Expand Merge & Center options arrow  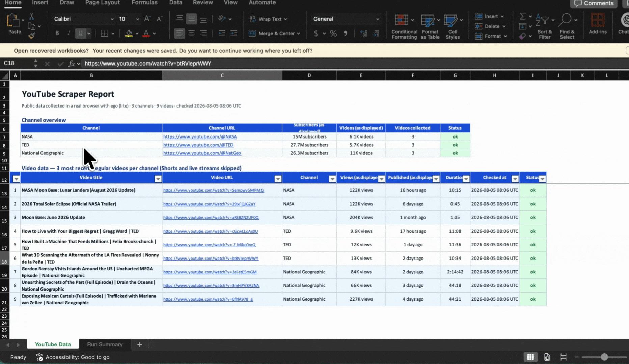coord(299,34)
